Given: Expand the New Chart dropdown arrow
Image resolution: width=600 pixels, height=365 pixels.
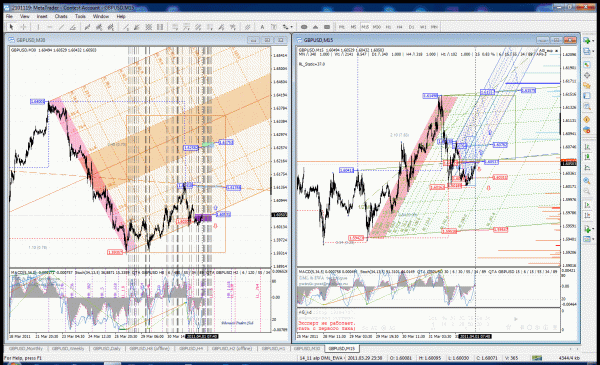Looking at the screenshot, I should (x=593, y=41).
